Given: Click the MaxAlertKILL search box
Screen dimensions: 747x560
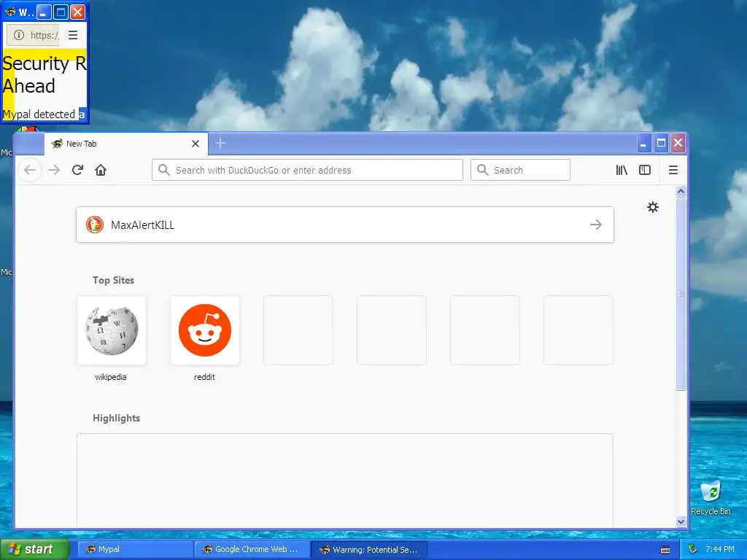Looking at the screenshot, I should pos(345,225).
